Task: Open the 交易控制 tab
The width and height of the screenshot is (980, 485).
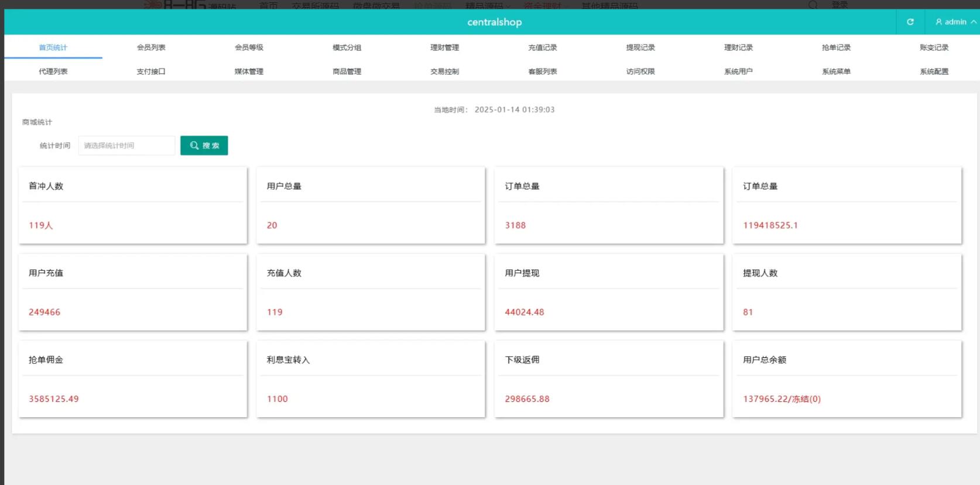Action: click(x=444, y=71)
